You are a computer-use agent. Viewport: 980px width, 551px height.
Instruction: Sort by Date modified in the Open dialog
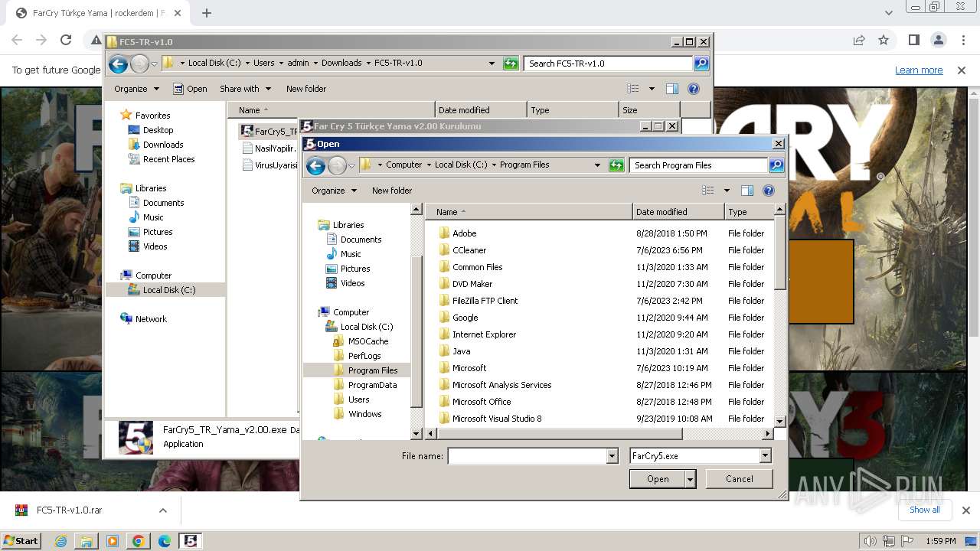tap(678, 212)
